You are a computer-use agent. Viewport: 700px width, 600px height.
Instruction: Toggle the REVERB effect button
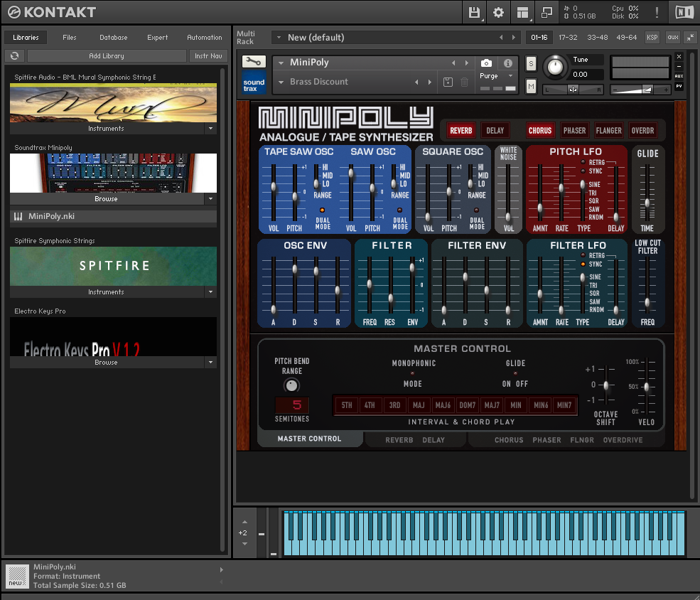(461, 130)
